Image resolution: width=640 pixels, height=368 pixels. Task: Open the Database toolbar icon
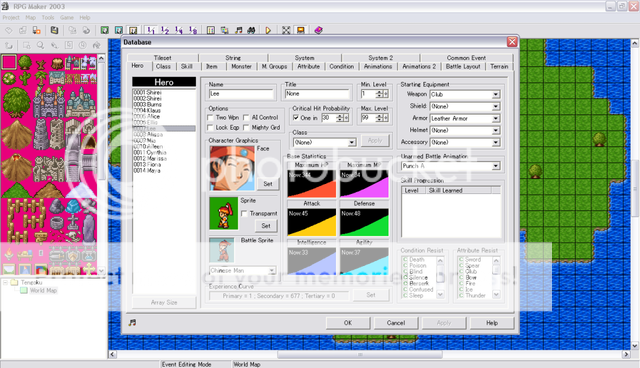pyautogui.click(x=211, y=30)
